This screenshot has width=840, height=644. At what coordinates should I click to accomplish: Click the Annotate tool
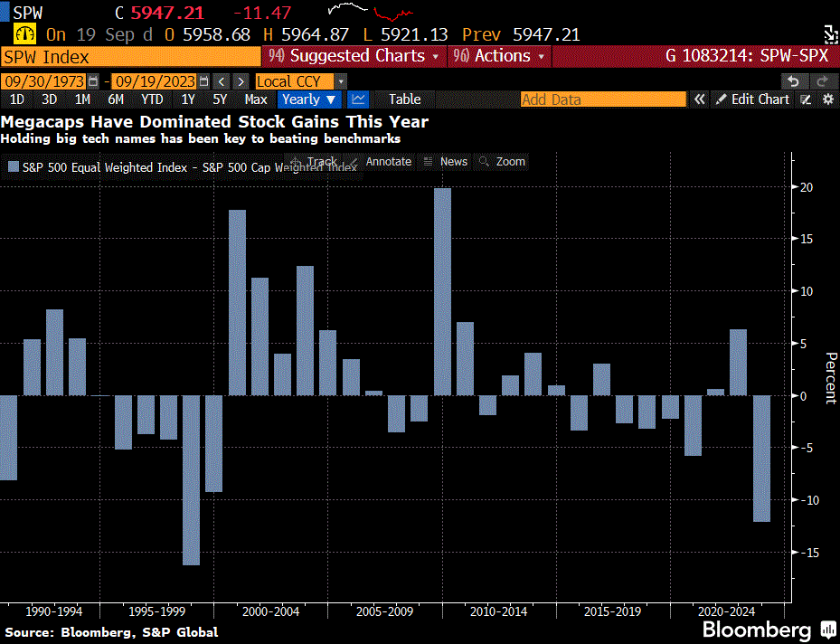pyautogui.click(x=381, y=161)
